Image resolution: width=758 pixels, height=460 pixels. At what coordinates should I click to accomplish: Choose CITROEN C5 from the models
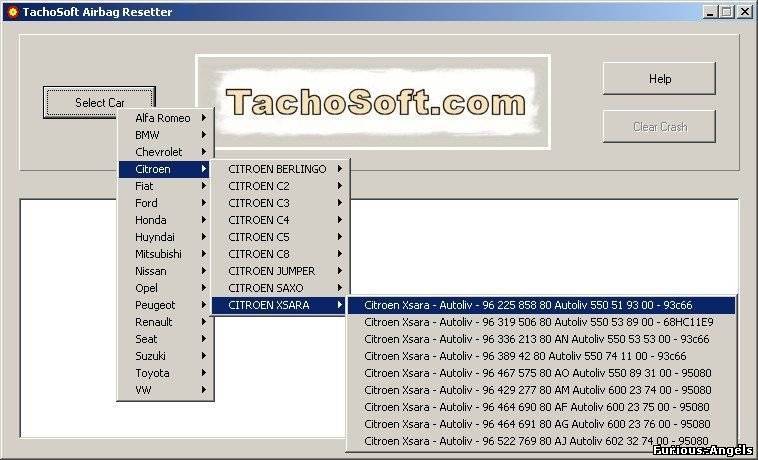pyautogui.click(x=280, y=237)
